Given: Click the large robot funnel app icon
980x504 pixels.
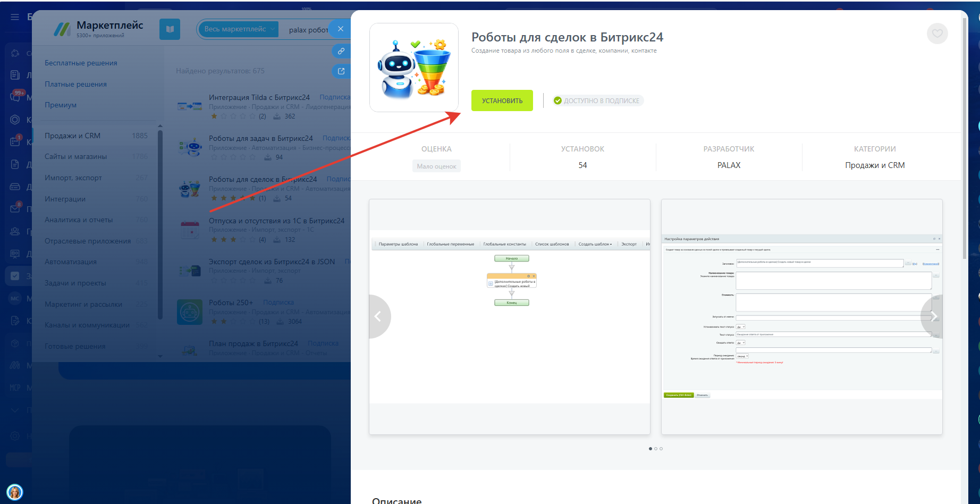Looking at the screenshot, I should tap(414, 68).
